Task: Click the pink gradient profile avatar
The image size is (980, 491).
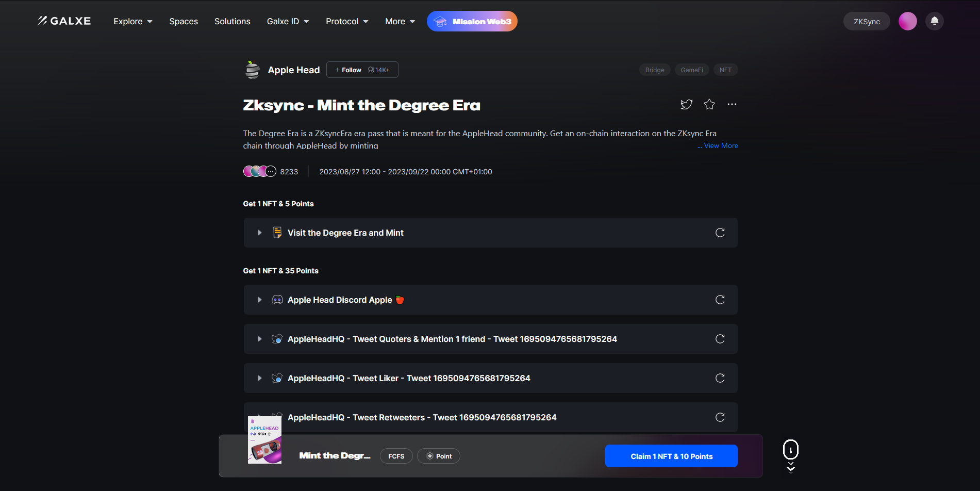Action: click(x=907, y=21)
